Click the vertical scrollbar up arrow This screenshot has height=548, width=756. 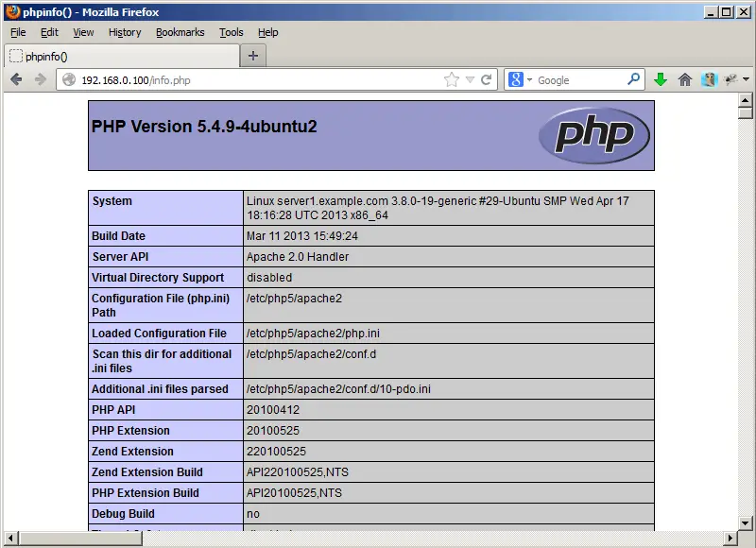tap(746, 100)
